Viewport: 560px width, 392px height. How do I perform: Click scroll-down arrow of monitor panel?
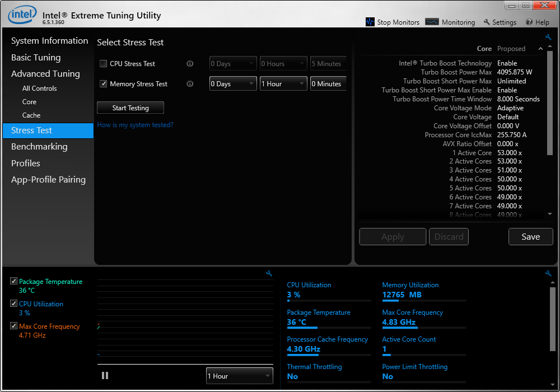[553, 385]
